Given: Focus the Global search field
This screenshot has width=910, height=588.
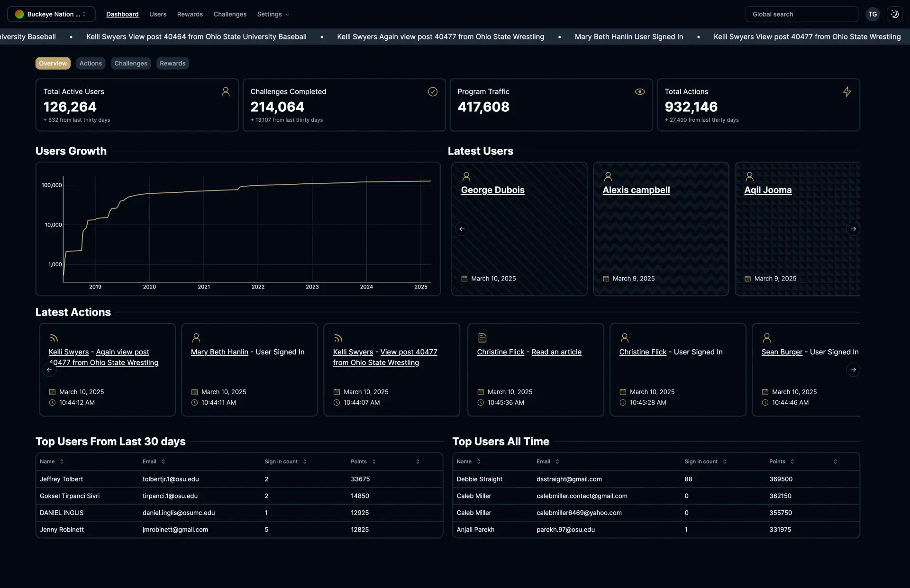Looking at the screenshot, I should tap(801, 14).
